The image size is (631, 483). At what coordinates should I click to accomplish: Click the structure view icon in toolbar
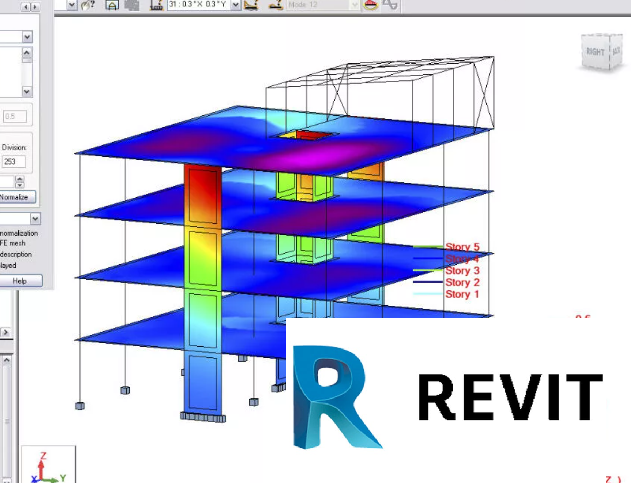tap(112, 5)
